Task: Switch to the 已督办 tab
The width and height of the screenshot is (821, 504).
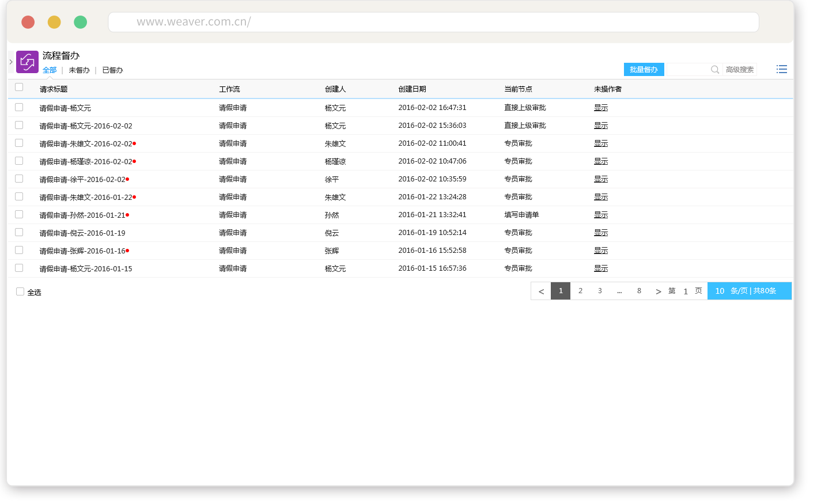Action: [x=112, y=70]
